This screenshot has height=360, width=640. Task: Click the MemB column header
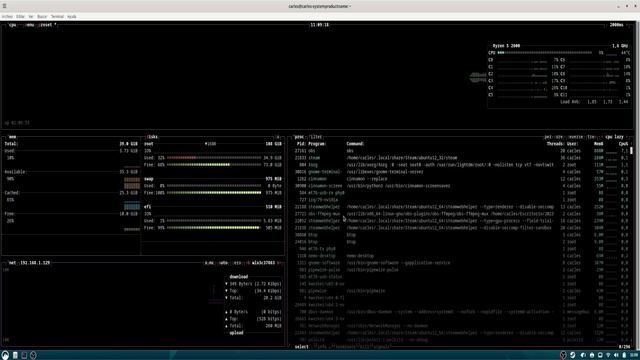pos(598,144)
